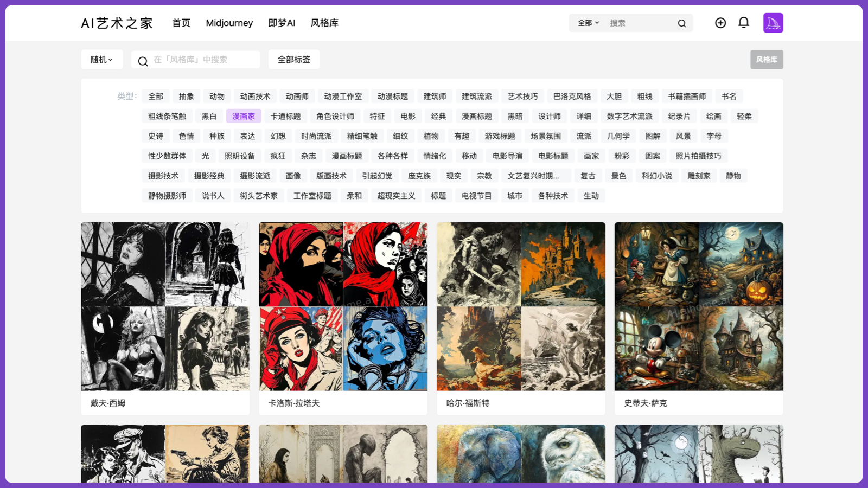Select the 动物 tag
The width and height of the screenshot is (868, 488).
pyautogui.click(x=217, y=97)
